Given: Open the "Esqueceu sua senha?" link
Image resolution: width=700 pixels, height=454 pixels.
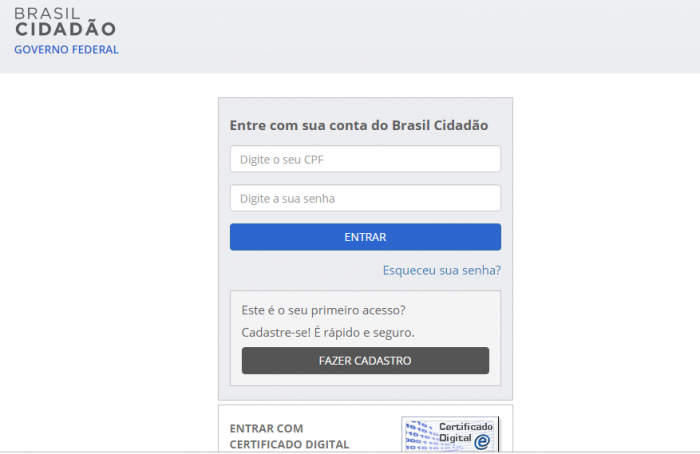Looking at the screenshot, I should (442, 271).
